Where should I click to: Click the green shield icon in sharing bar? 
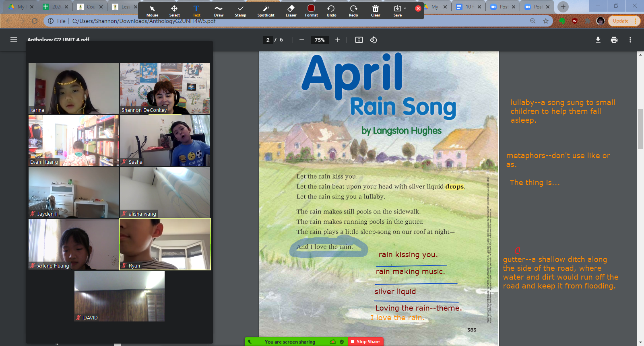[x=342, y=342]
